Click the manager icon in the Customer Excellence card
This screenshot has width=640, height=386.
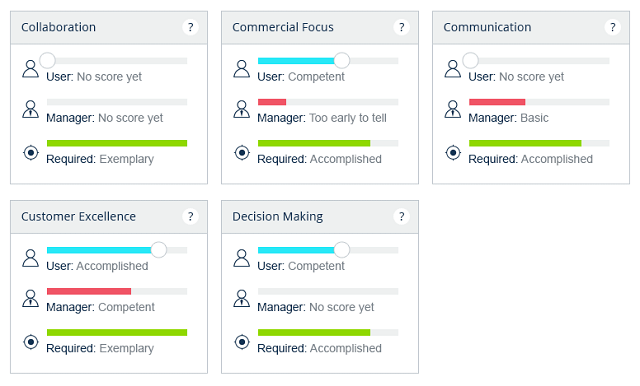tap(30, 298)
